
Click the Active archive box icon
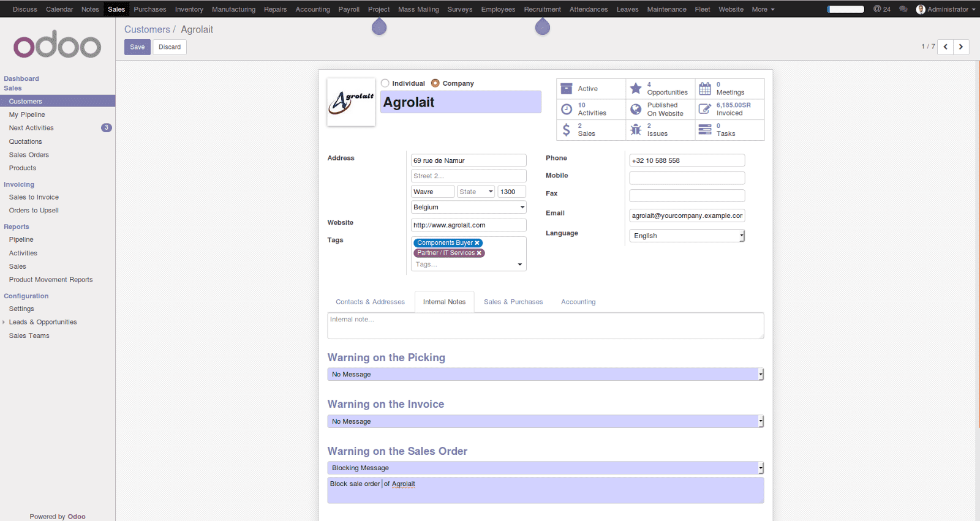567,89
